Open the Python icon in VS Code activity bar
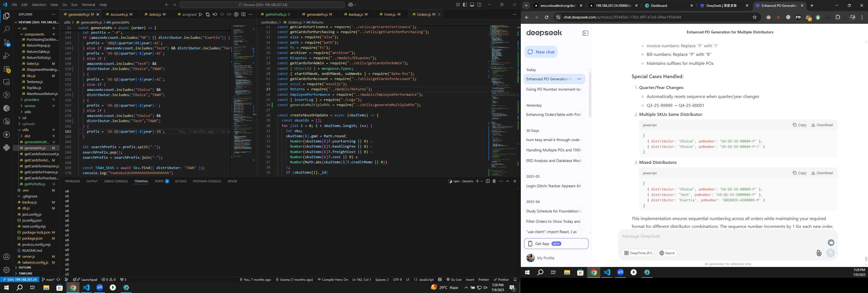This screenshot has width=868, height=293. point(7,148)
